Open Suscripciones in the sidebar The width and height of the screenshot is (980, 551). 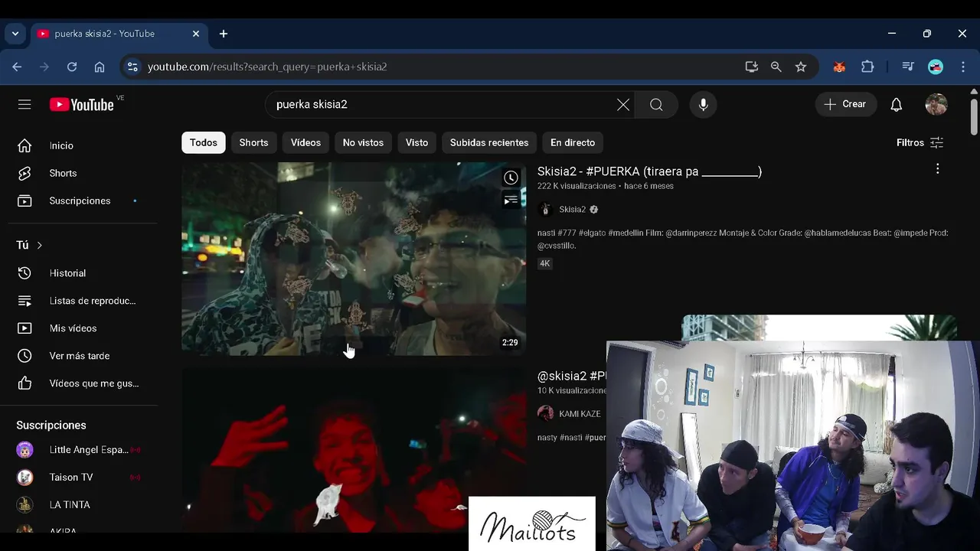83,201
